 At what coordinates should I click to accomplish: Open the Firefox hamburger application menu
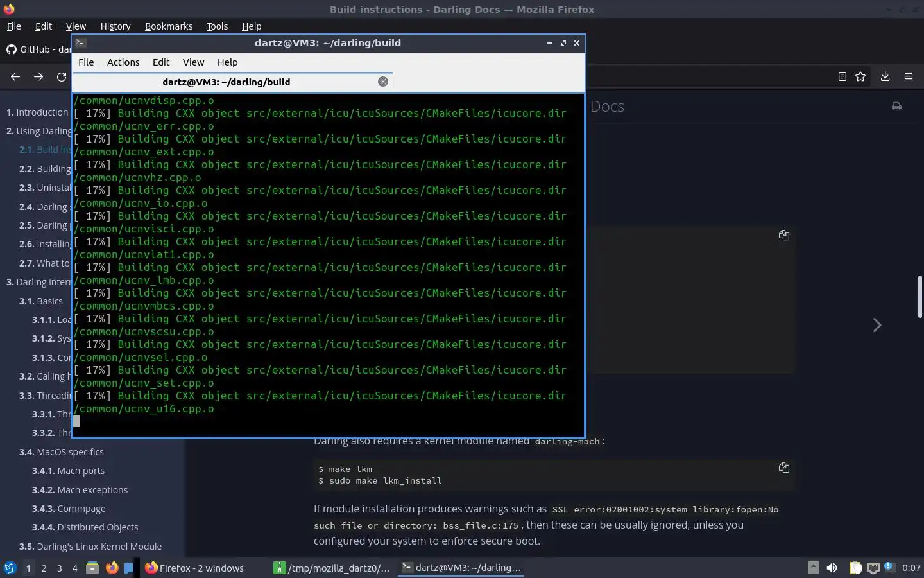(x=909, y=76)
